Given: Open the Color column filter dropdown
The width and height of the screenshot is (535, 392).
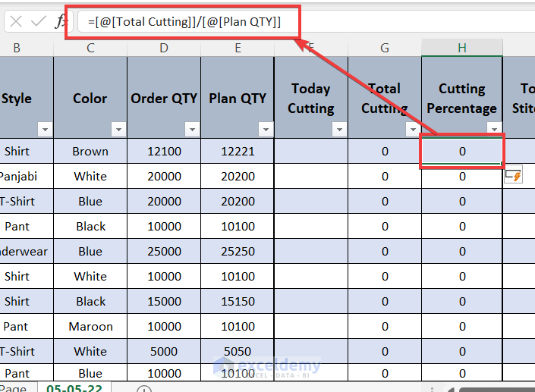Looking at the screenshot, I should [118, 130].
